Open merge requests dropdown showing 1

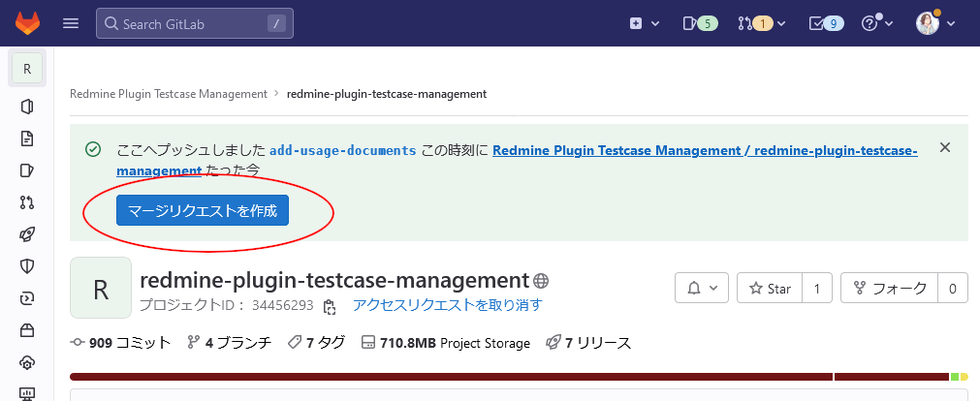(761, 24)
